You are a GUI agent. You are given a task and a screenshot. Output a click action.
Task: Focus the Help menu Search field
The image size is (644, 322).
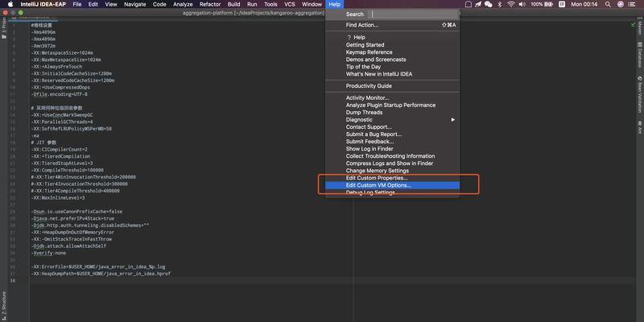(414, 14)
